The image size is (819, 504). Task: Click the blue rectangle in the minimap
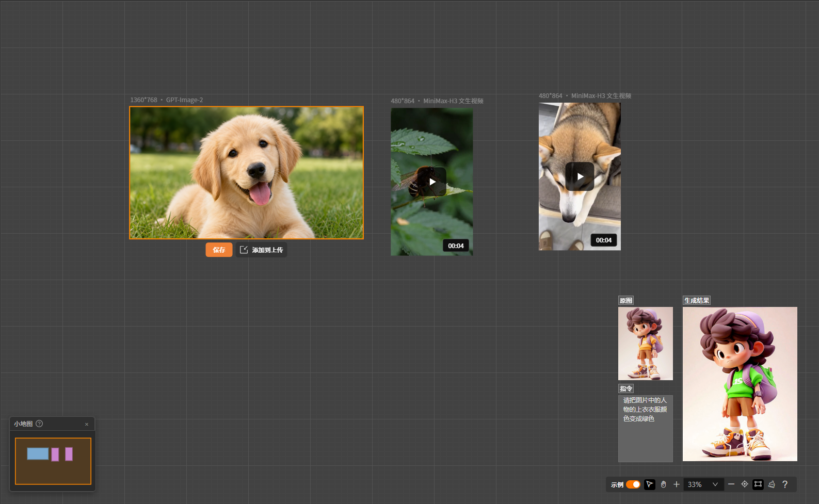point(38,453)
